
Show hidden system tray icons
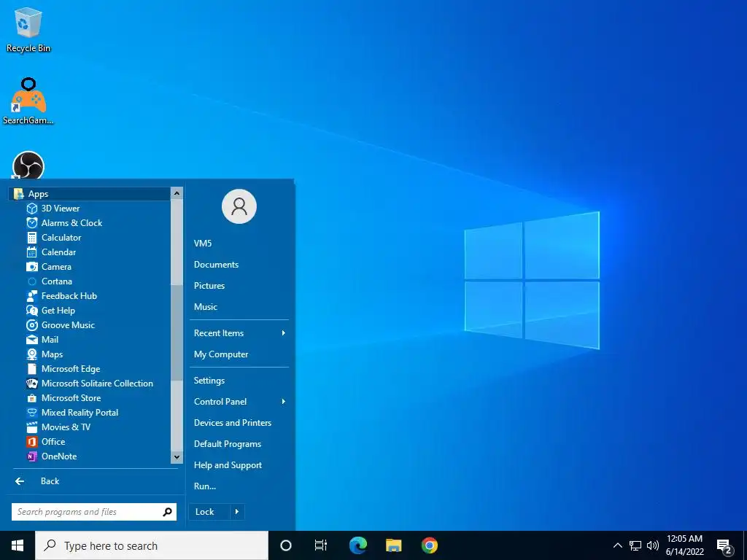[617, 545]
